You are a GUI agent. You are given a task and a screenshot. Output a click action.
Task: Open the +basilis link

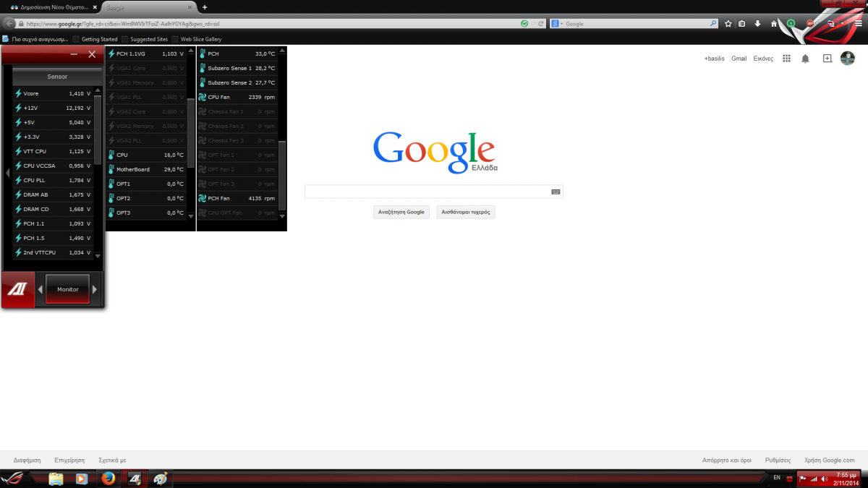pos(714,59)
